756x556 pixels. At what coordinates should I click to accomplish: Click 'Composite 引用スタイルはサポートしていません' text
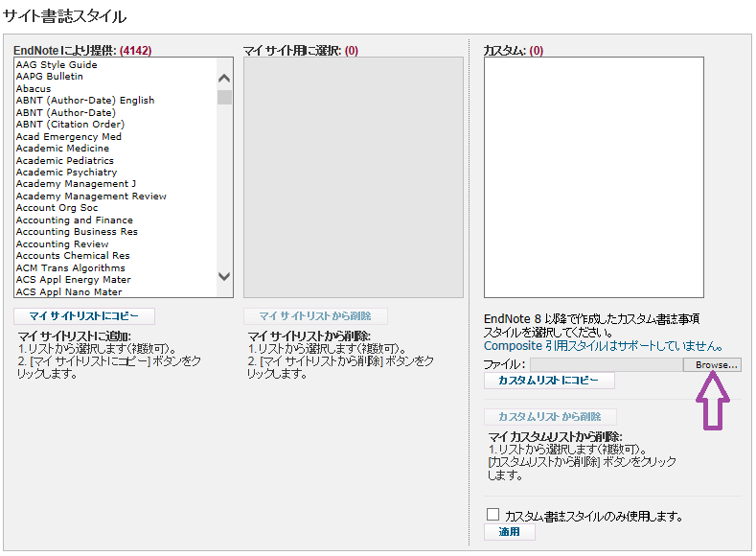pyautogui.click(x=603, y=346)
